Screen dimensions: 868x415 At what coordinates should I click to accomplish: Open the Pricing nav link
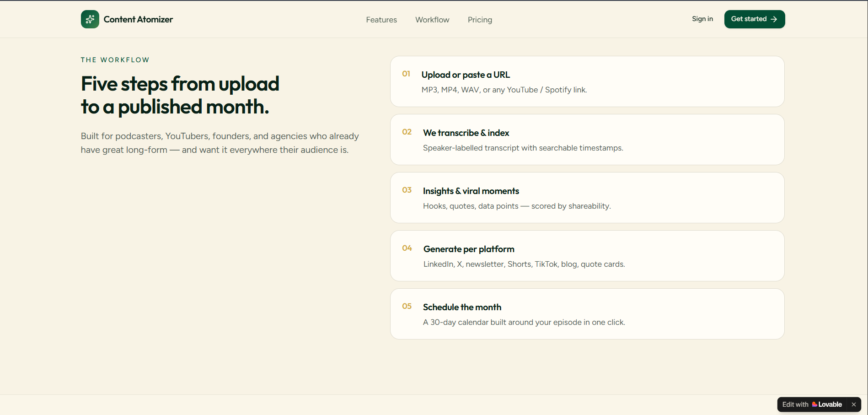tap(480, 20)
